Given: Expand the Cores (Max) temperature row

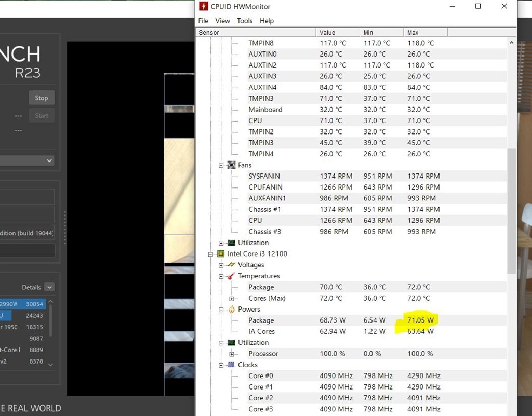Looking at the screenshot, I should coord(232,299).
